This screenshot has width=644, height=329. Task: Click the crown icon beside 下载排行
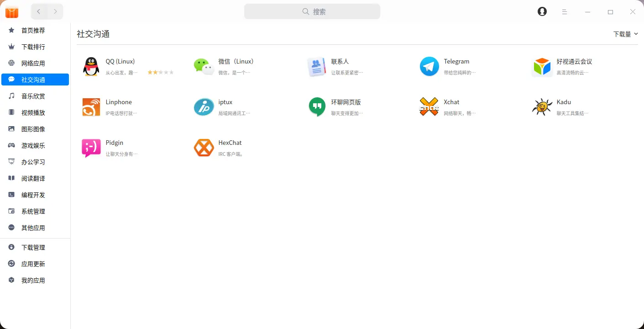(11, 47)
